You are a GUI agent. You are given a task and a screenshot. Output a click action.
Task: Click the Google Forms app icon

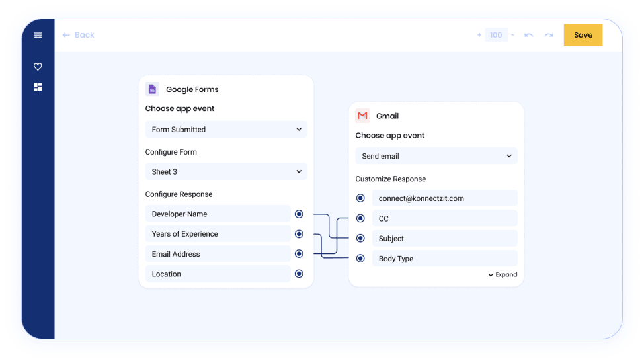pyautogui.click(x=152, y=89)
